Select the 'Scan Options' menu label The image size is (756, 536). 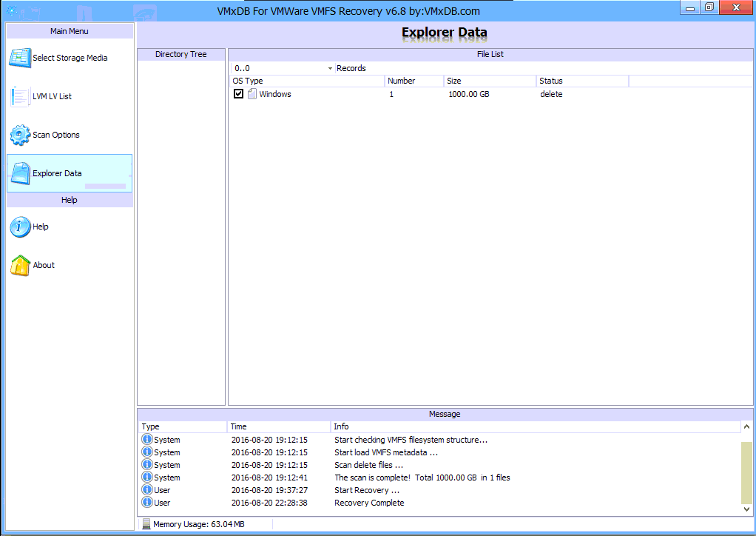pos(56,135)
